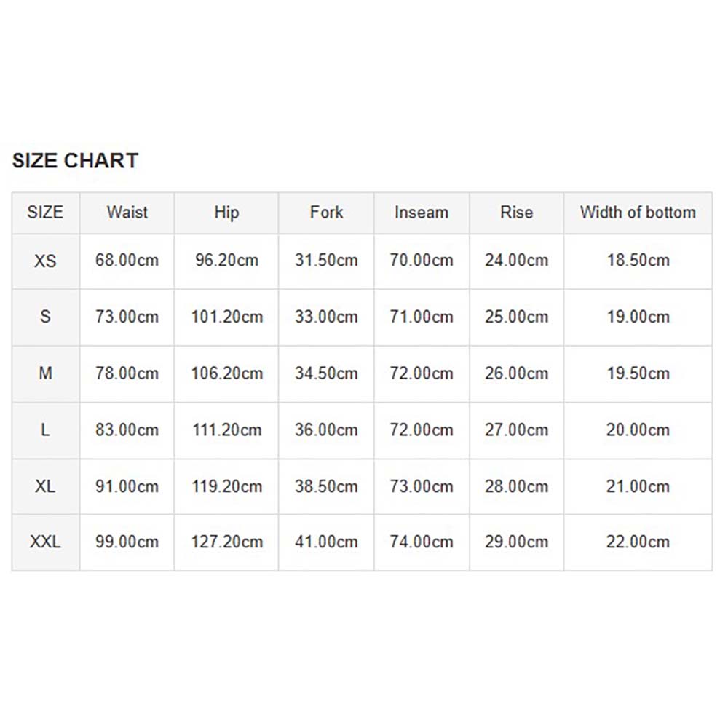Select the XS size row label
728x728 pixels.
(45, 261)
